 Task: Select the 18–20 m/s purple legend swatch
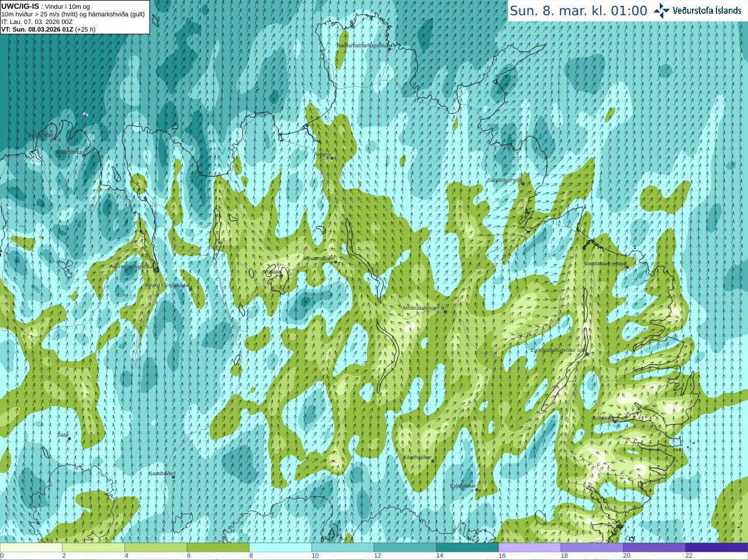pyautogui.click(x=592, y=548)
